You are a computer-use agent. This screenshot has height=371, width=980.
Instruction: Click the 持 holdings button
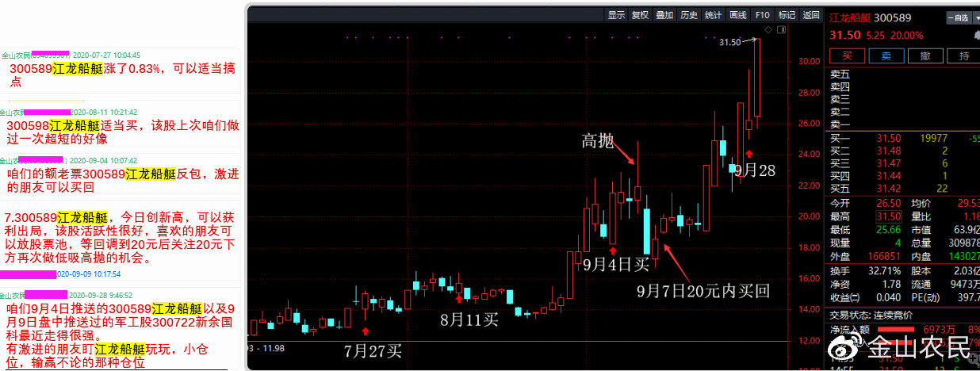(963, 55)
